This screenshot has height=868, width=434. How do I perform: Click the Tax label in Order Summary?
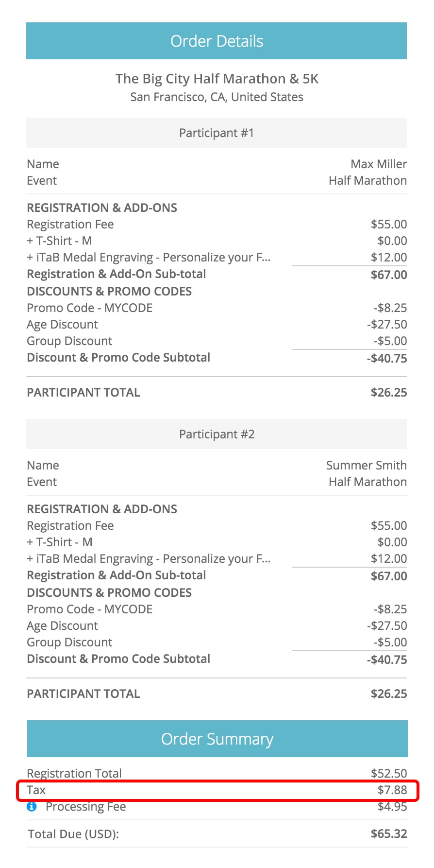(36, 790)
